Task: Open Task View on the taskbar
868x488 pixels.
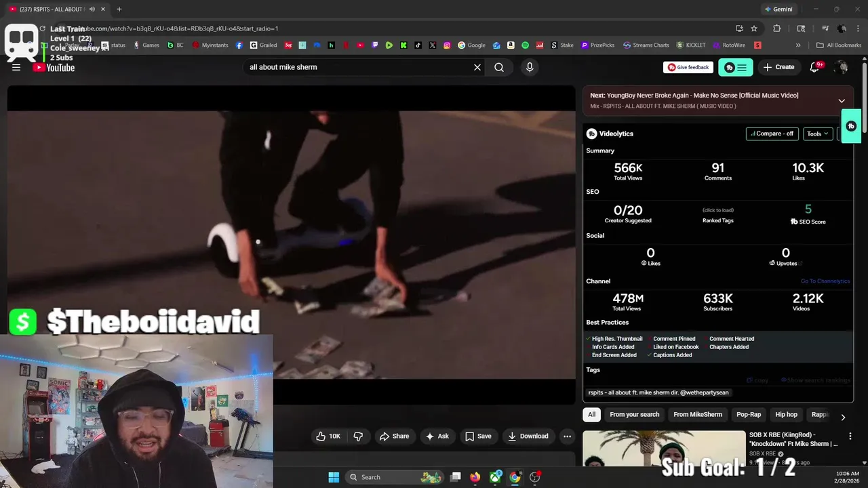Action: click(456, 477)
